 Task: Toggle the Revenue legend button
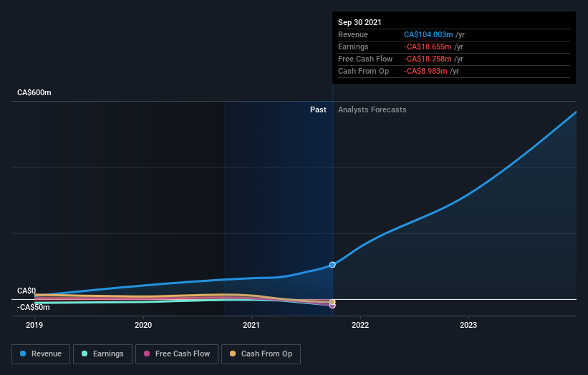point(41,354)
